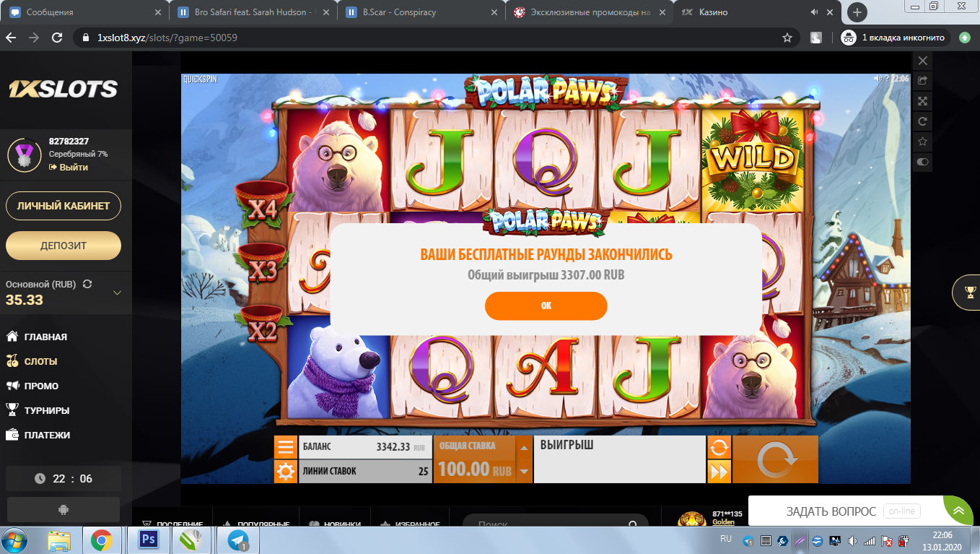
Task: Open the 'Слоты' menu item
Action: point(40,361)
